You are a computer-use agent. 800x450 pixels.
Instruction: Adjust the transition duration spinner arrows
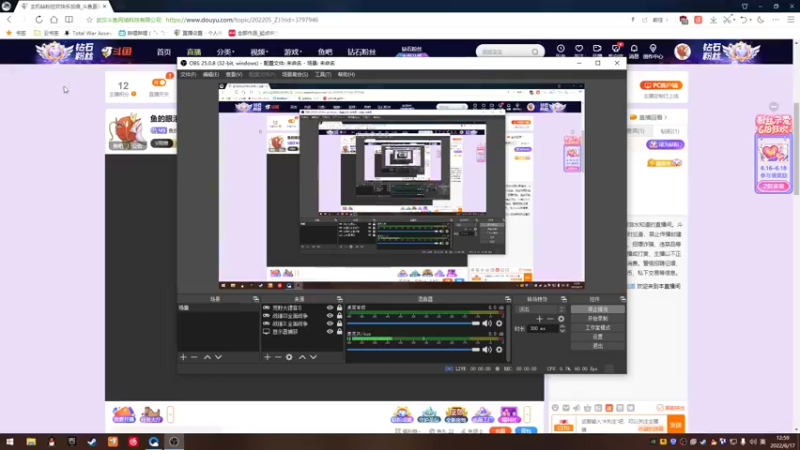pos(562,329)
